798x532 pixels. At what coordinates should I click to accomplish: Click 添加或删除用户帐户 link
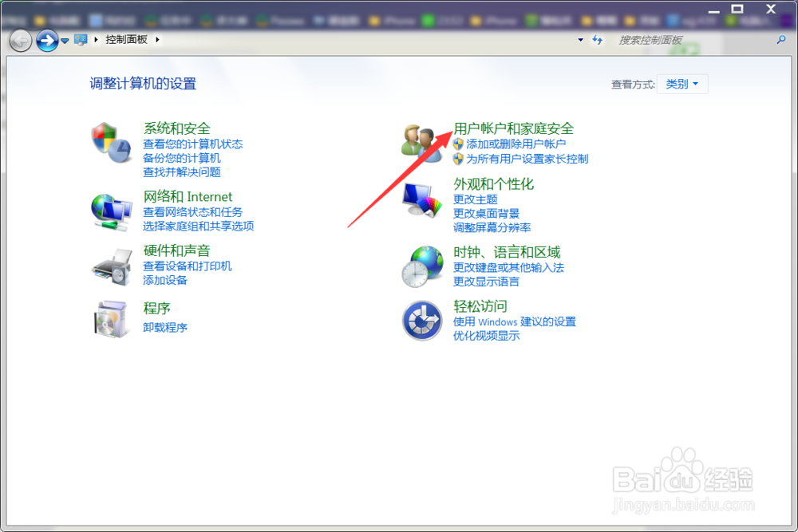pyautogui.click(x=516, y=144)
